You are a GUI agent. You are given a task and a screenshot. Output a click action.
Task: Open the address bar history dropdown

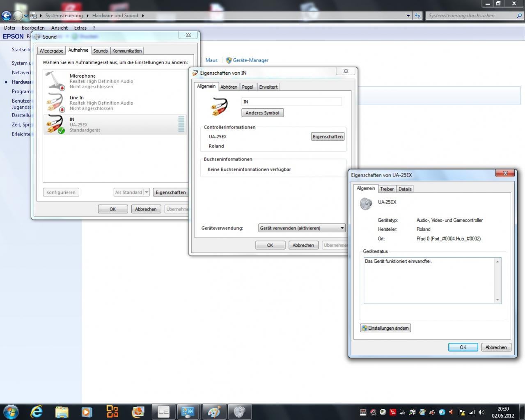[408, 16]
